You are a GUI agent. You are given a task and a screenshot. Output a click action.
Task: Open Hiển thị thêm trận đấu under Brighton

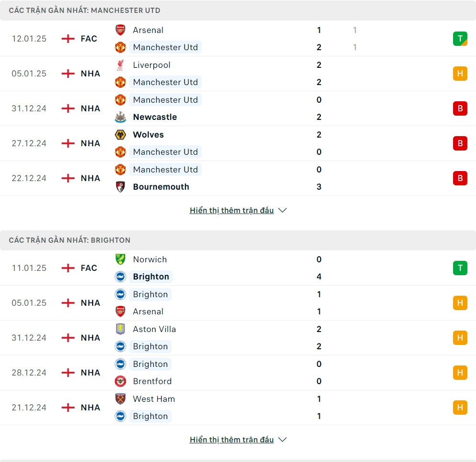pyautogui.click(x=232, y=440)
